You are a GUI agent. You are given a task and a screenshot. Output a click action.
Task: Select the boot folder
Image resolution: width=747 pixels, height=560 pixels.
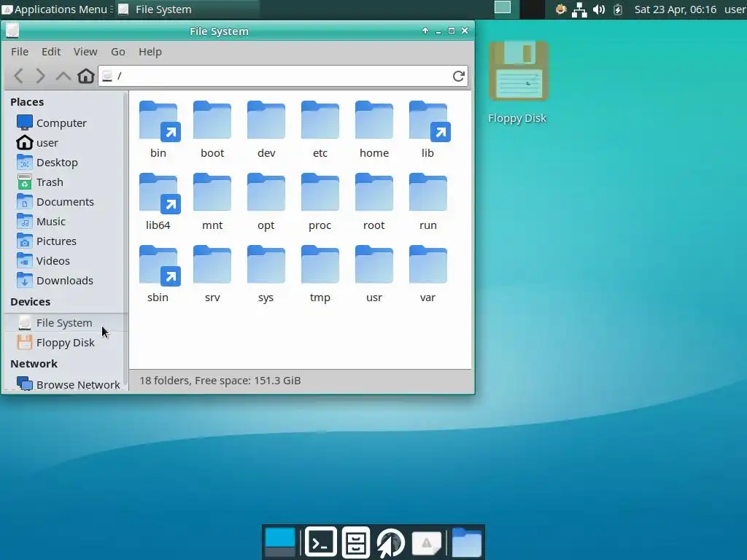pyautogui.click(x=212, y=121)
